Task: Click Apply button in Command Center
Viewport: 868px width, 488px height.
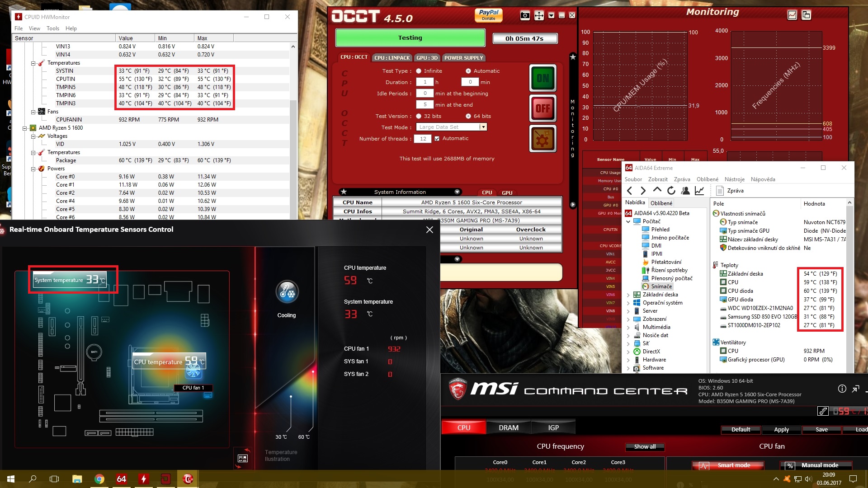Action: pyautogui.click(x=781, y=430)
